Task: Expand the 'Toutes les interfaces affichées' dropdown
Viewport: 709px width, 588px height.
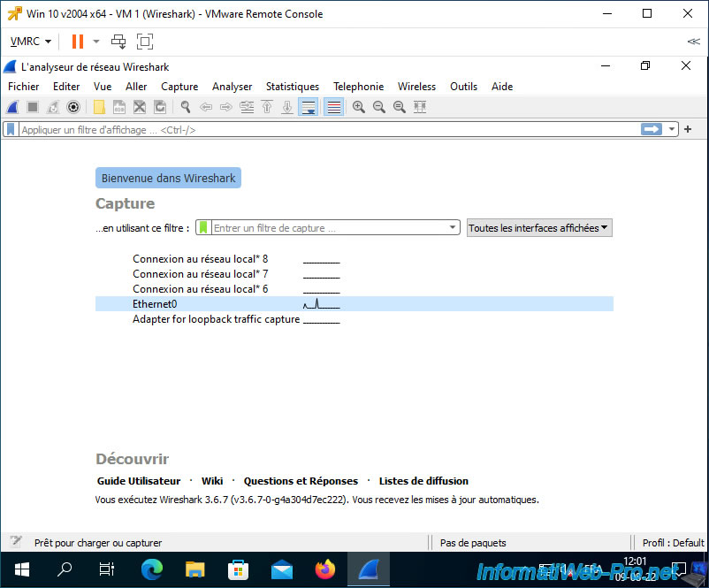Action: pos(539,227)
